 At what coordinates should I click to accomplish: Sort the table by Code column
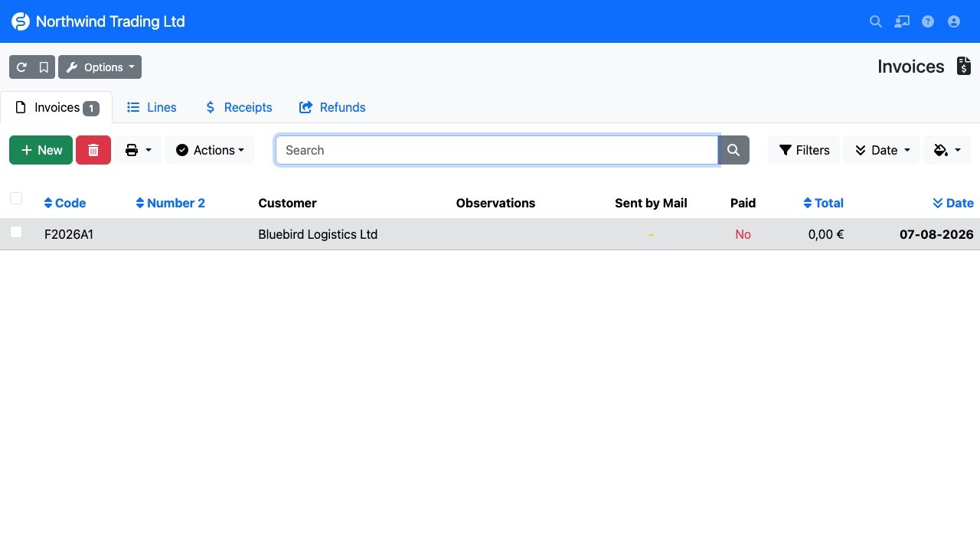(65, 203)
